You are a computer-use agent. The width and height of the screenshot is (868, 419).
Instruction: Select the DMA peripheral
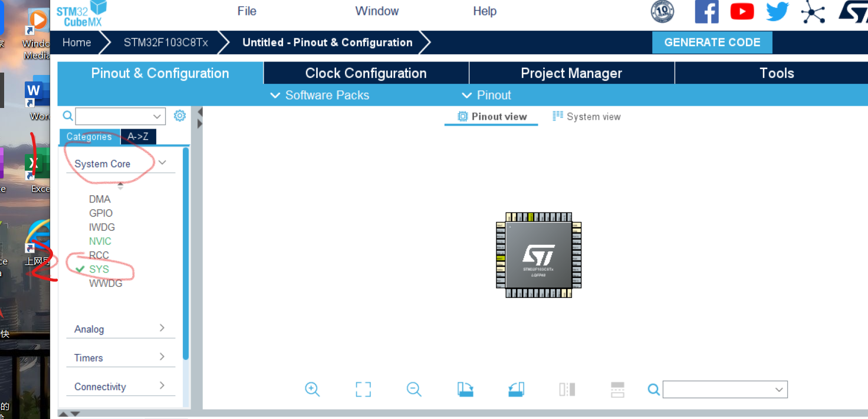(x=100, y=199)
